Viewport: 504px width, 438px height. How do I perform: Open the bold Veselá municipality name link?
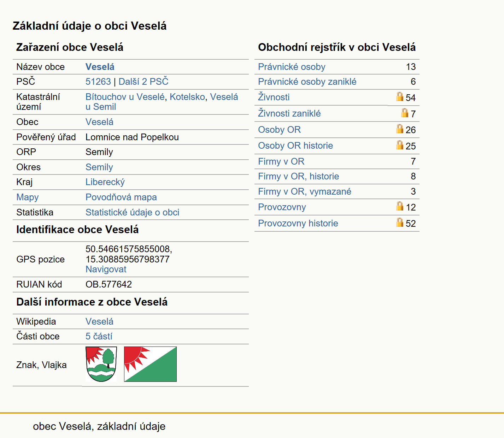tap(100, 67)
